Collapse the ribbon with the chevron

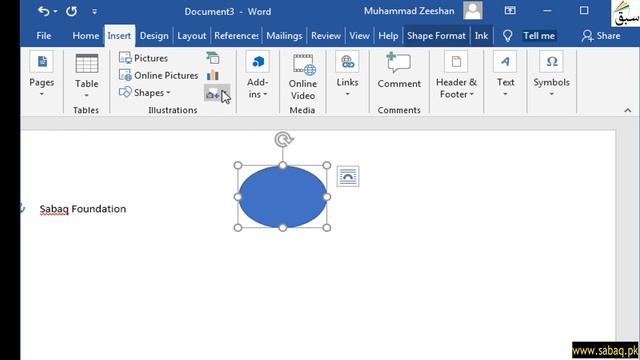[x=628, y=110]
